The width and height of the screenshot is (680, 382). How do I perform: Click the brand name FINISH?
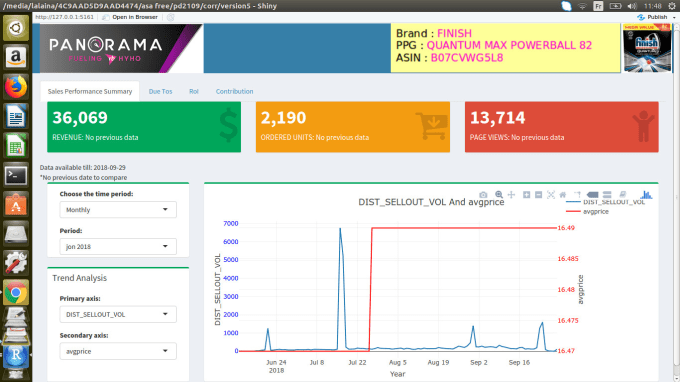[x=454, y=33]
